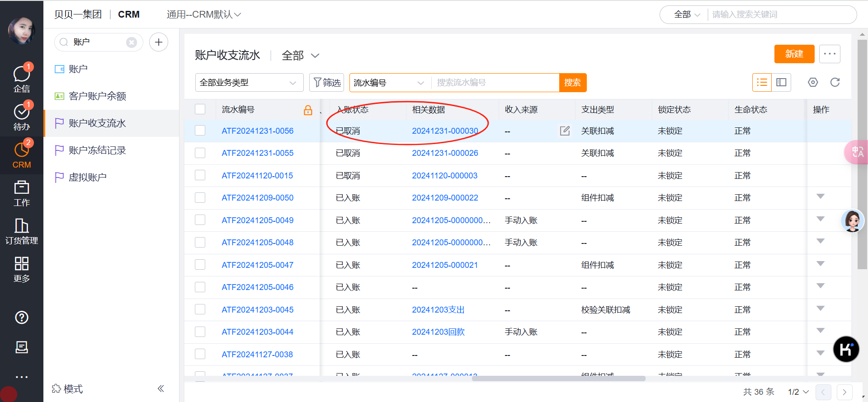Screen dimensions: 868x402
Task: Check the row ATF20241127-0038
Action: 200,354
